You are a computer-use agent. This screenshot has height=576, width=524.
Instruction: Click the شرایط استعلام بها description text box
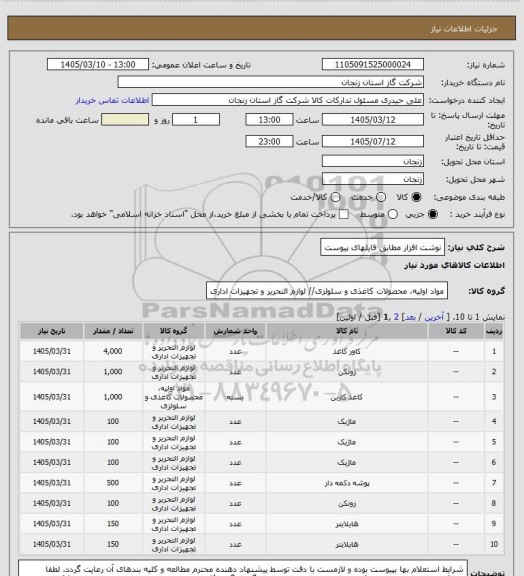pyautogui.click(x=243, y=568)
